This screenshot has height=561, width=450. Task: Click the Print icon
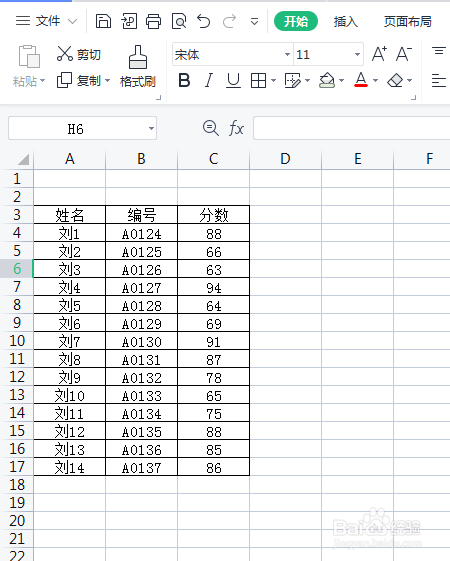tap(153, 21)
